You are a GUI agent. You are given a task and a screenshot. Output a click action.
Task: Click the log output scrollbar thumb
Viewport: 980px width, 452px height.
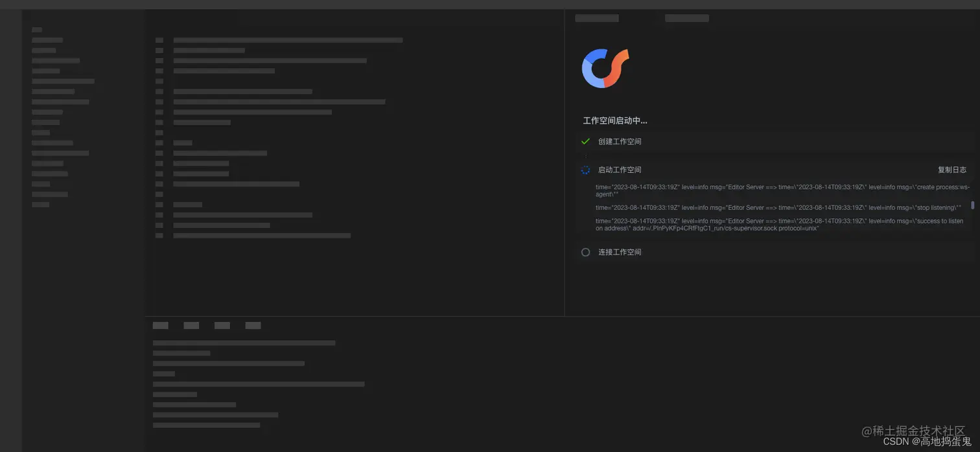click(972, 205)
